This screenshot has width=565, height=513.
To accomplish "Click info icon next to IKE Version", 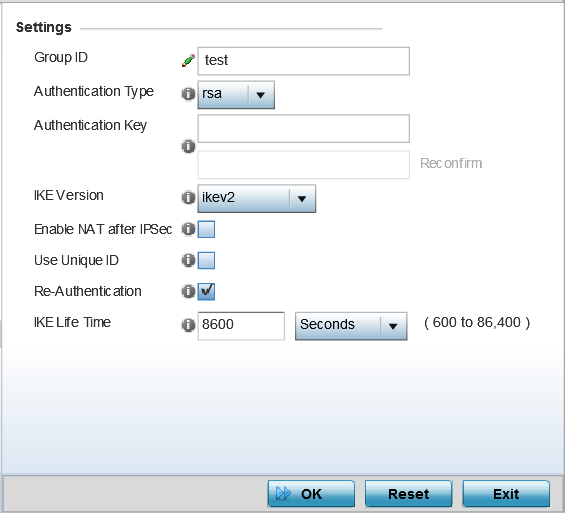I will point(188,198).
